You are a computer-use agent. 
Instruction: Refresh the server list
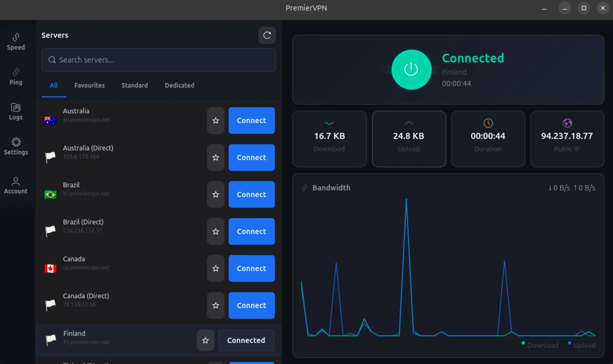click(266, 35)
